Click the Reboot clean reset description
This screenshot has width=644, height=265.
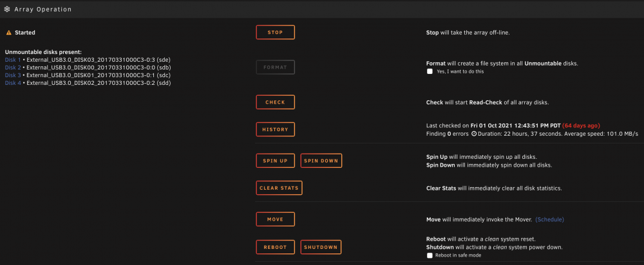coord(480,239)
